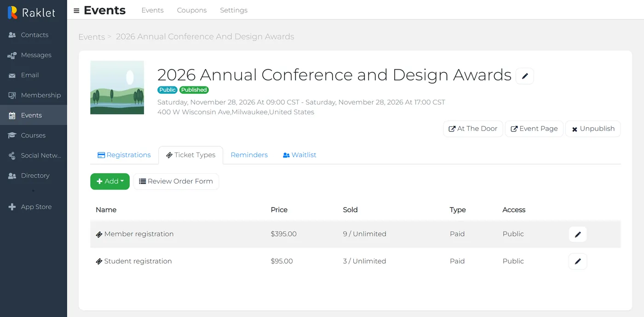Click the Access column header
644x317 pixels.
(x=514, y=209)
